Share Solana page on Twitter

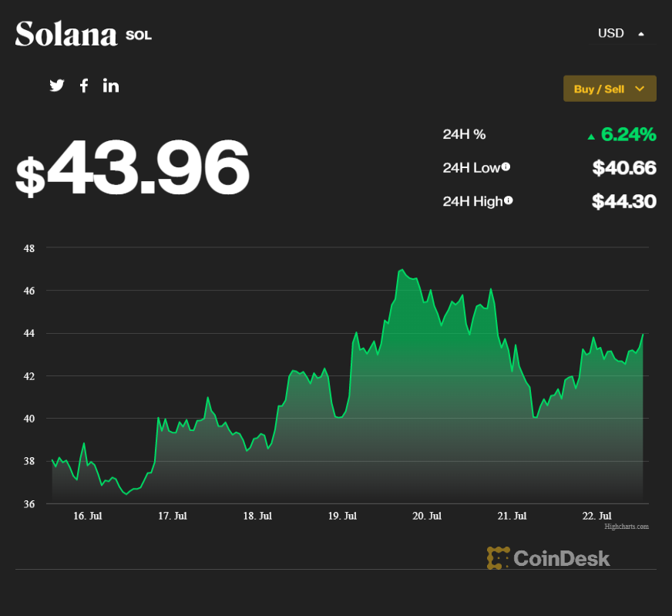[x=56, y=86]
